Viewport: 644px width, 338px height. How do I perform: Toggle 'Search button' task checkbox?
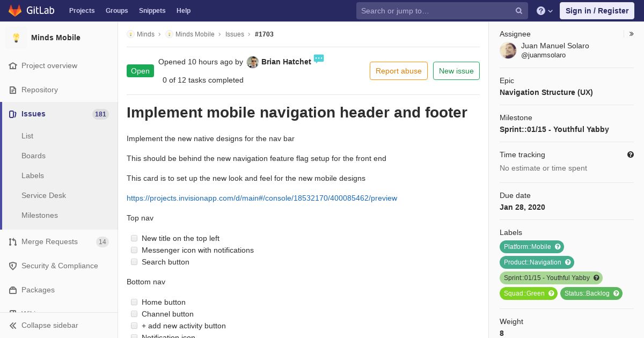134,262
